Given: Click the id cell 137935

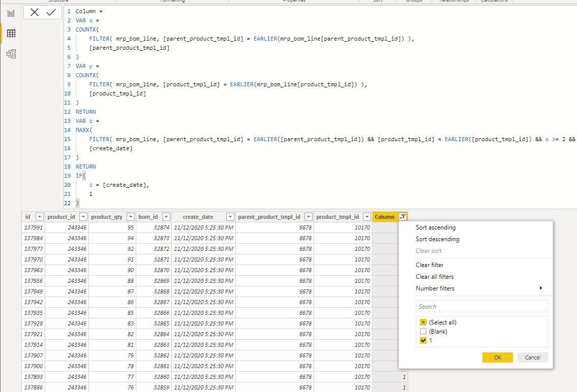Looking at the screenshot, I should coord(33,313).
